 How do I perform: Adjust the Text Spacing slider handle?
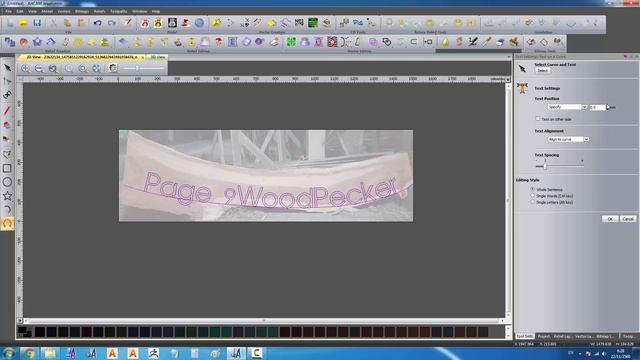point(545,166)
